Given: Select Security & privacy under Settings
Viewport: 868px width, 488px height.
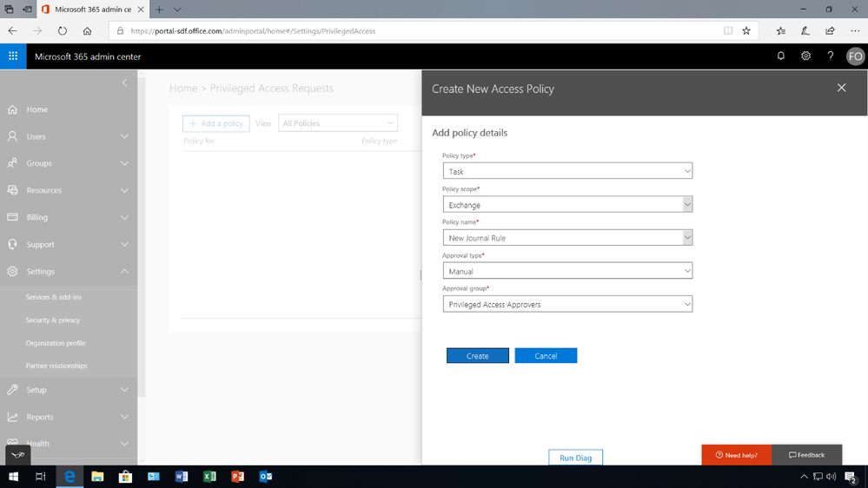Looking at the screenshot, I should (x=53, y=320).
